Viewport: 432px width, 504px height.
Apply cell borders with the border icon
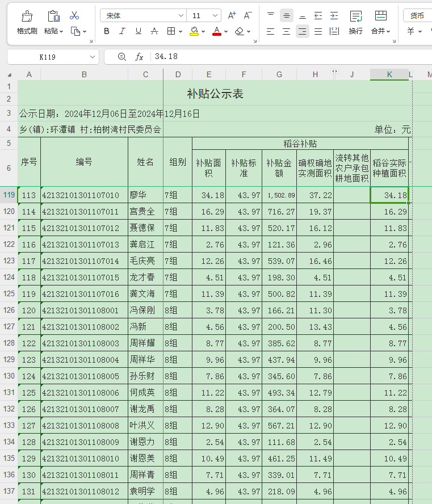pos(171,31)
